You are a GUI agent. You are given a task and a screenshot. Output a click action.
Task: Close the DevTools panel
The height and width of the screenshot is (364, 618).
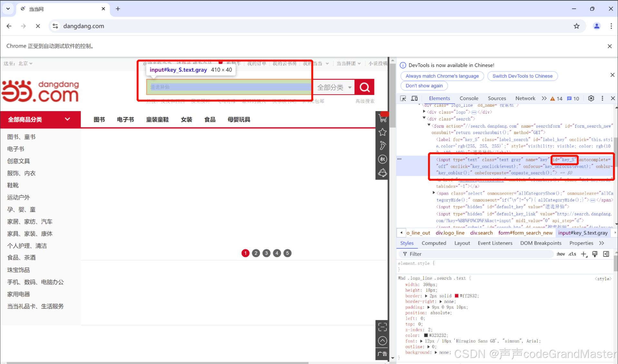(x=613, y=98)
